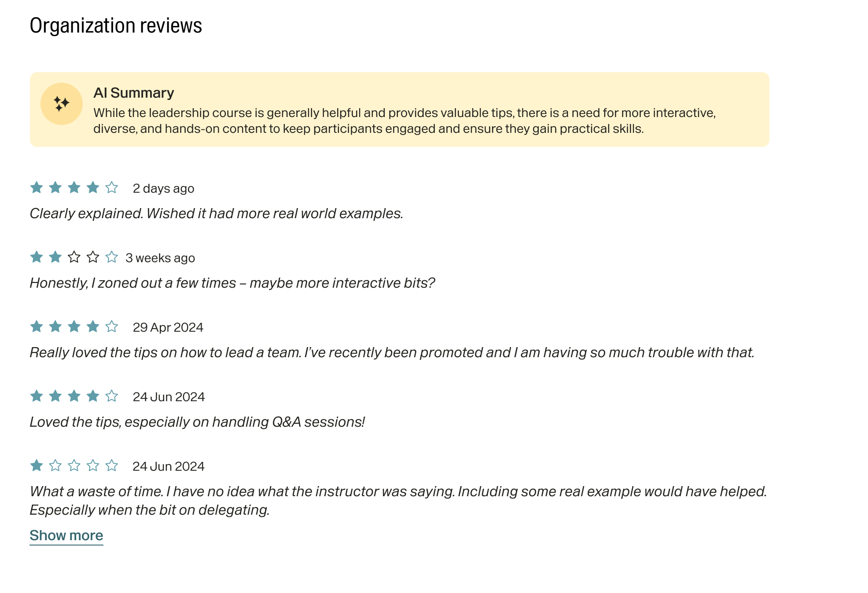Click the '29 Apr 2024' date

point(168,327)
